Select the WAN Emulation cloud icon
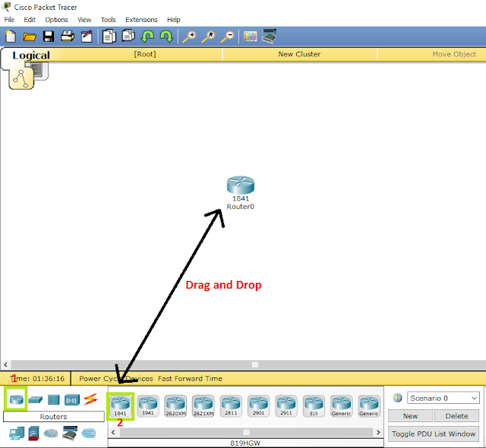Image resolution: width=486 pixels, height=448 pixels. pyautogui.click(x=51, y=433)
